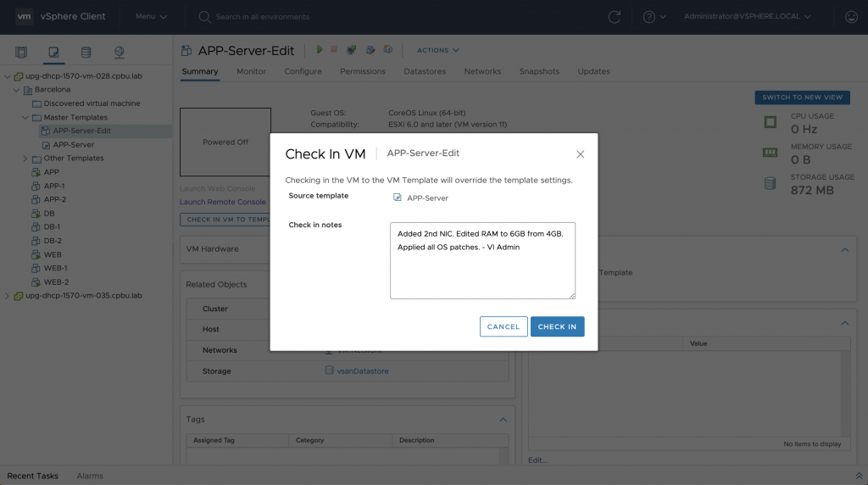Switch to the Monitor tab

[251, 71]
